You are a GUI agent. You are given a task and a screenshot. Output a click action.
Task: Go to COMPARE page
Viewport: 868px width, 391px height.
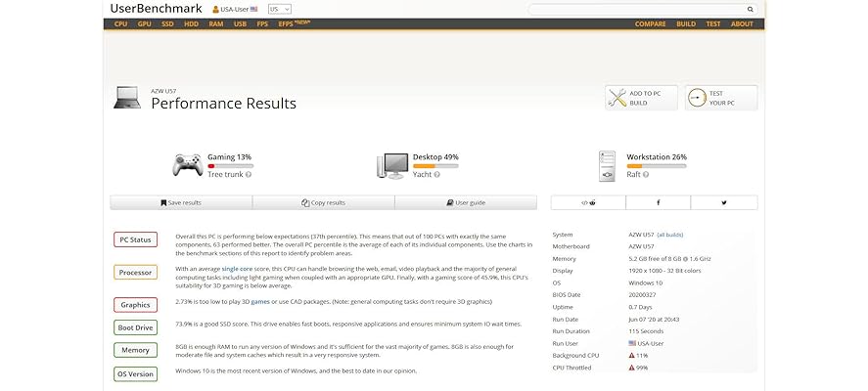coord(651,24)
